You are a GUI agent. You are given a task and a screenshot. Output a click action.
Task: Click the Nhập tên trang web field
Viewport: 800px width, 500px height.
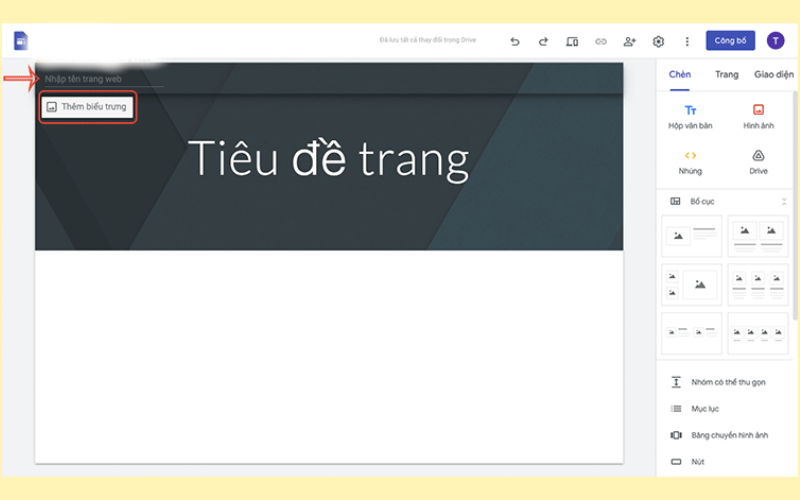(100, 79)
